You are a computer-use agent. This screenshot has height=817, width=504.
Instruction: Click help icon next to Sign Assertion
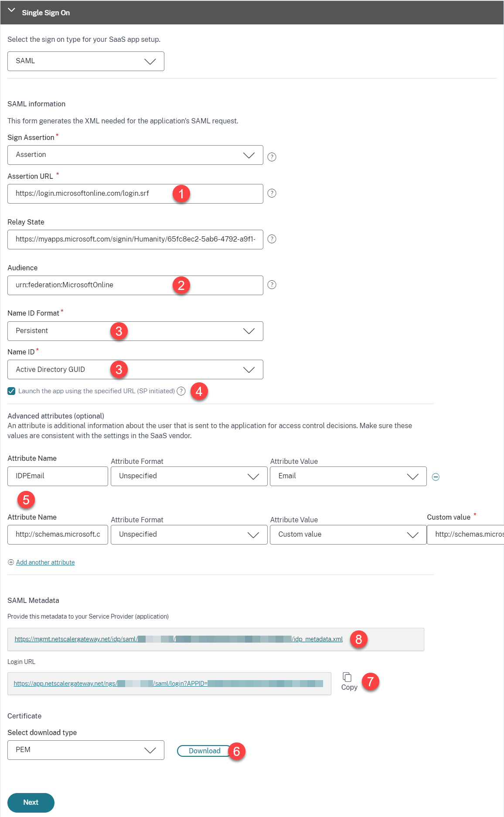click(272, 157)
